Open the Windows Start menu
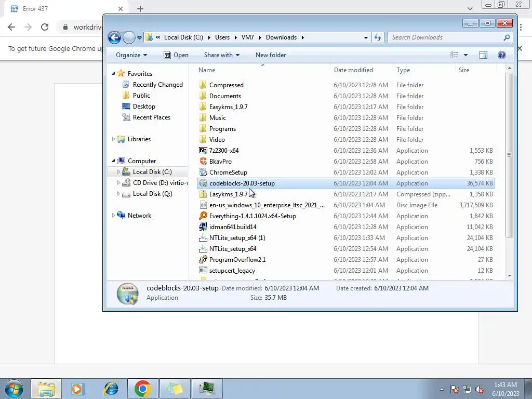The height and width of the screenshot is (399, 532). coord(14,389)
